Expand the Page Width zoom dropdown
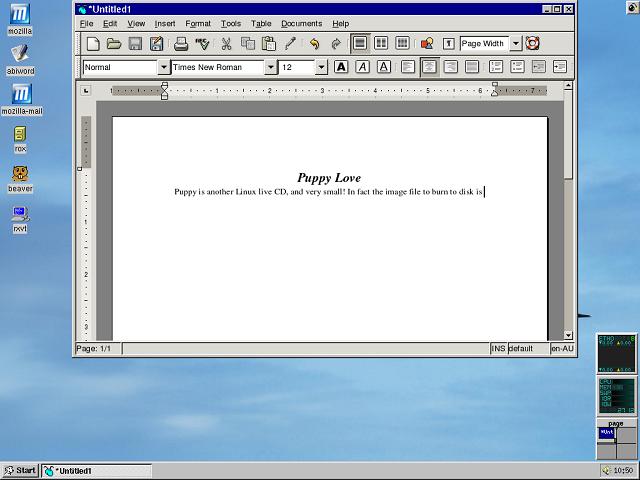 tap(516, 44)
